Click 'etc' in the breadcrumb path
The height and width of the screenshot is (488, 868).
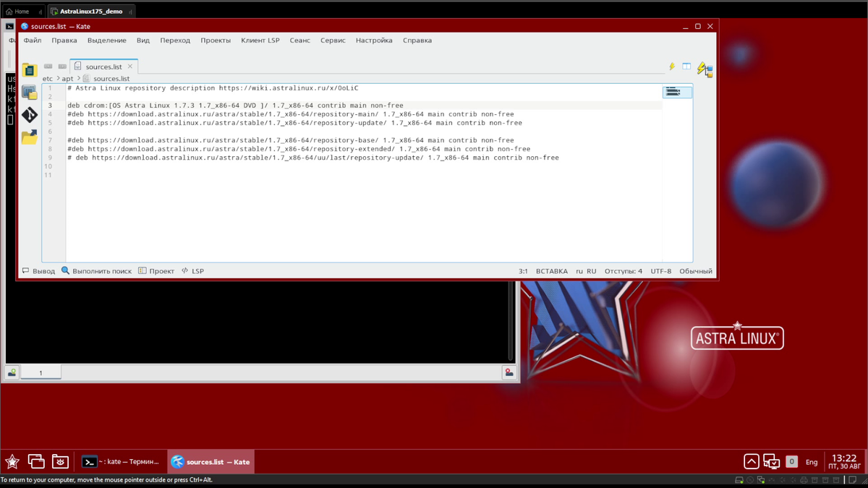pos(48,78)
